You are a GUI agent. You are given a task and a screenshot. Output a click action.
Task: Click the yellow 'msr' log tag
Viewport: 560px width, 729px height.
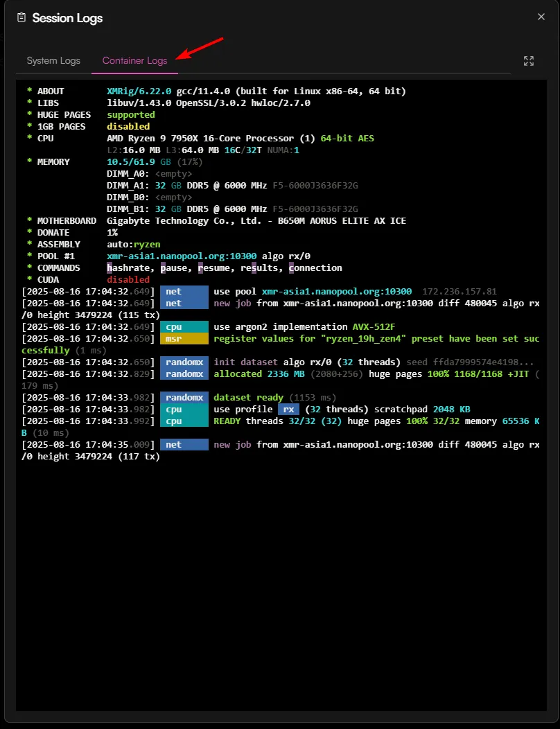click(x=184, y=339)
